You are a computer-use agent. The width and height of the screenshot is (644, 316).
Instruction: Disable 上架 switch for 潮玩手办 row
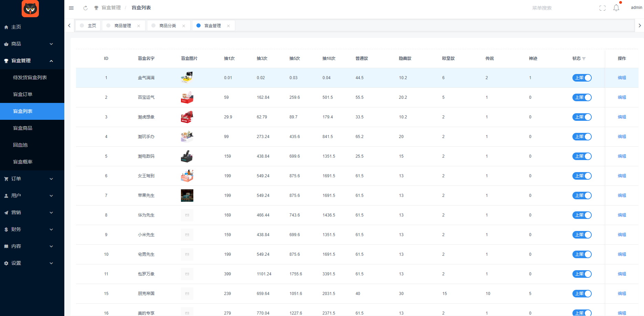pyautogui.click(x=582, y=137)
